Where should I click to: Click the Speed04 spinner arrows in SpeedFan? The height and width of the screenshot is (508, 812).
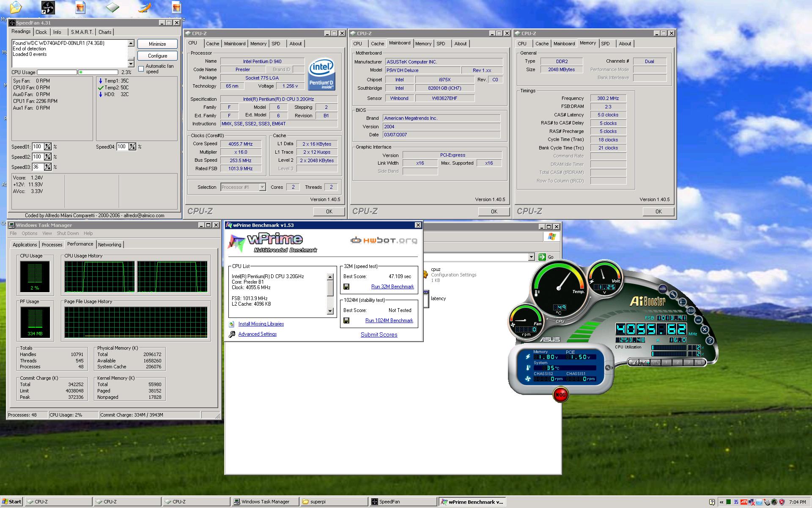(x=132, y=146)
